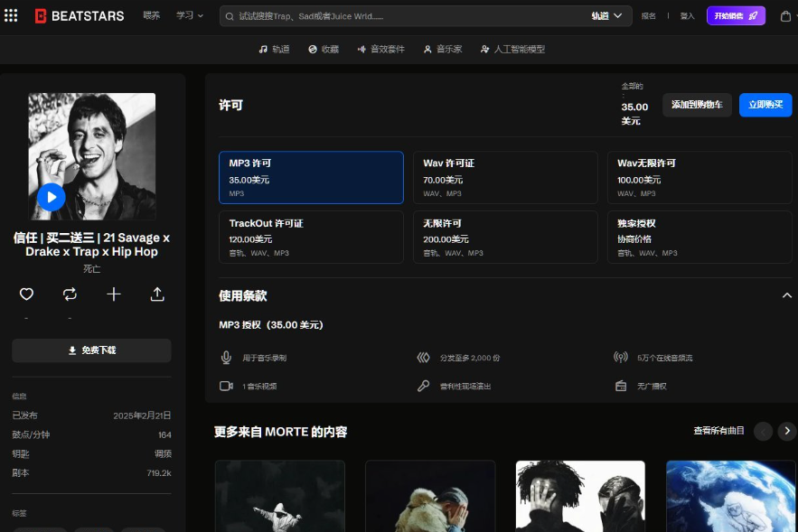Click 添加到购物车 add to cart button

pyautogui.click(x=697, y=105)
